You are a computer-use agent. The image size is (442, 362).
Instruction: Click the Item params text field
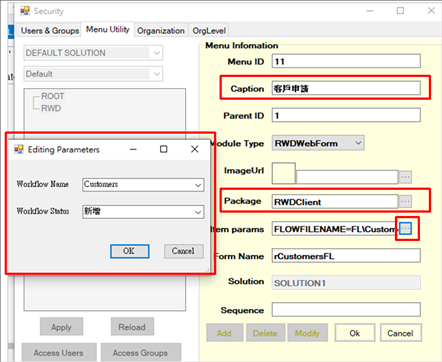click(335, 229)
